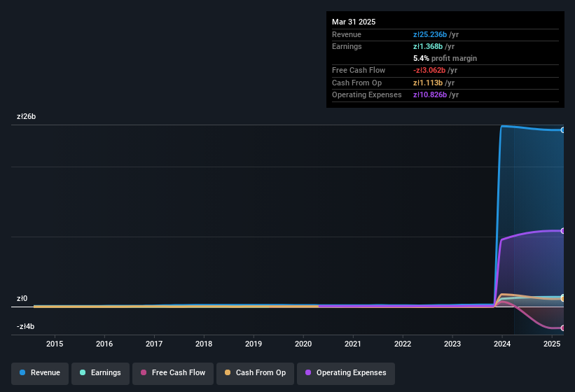Click the zł25.236b revenue value
Viewport: 575px width, 392px height.
tap(430, 34)
